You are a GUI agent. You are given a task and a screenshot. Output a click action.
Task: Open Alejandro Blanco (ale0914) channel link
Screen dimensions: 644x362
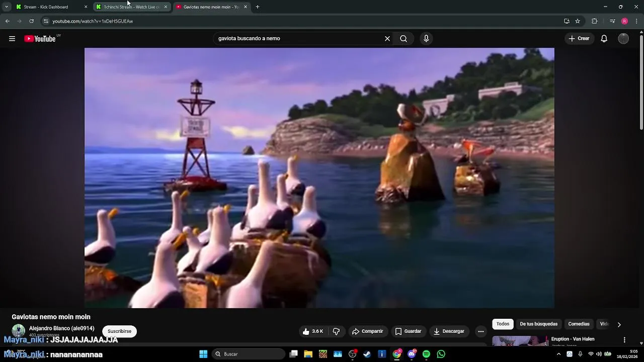(x=61, y=328)
